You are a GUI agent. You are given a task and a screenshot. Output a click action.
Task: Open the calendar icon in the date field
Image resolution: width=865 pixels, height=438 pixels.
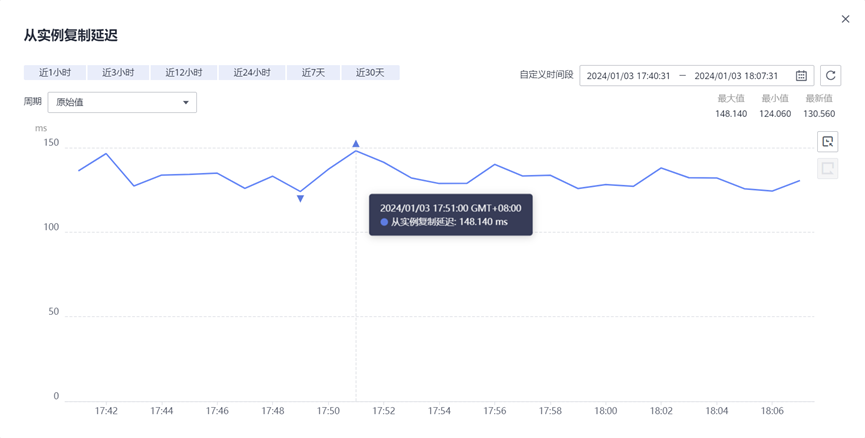801,76
